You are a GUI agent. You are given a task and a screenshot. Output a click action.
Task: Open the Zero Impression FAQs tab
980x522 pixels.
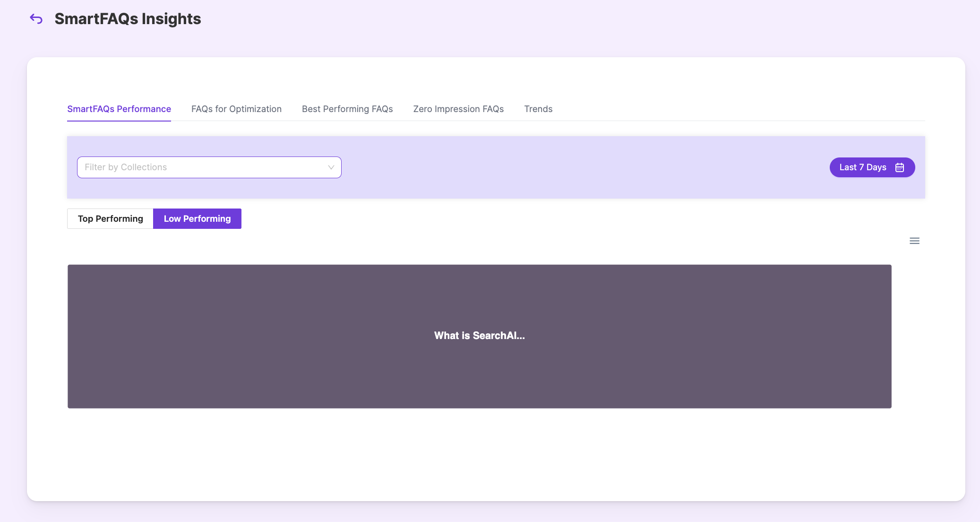click(x=458, y=109)
